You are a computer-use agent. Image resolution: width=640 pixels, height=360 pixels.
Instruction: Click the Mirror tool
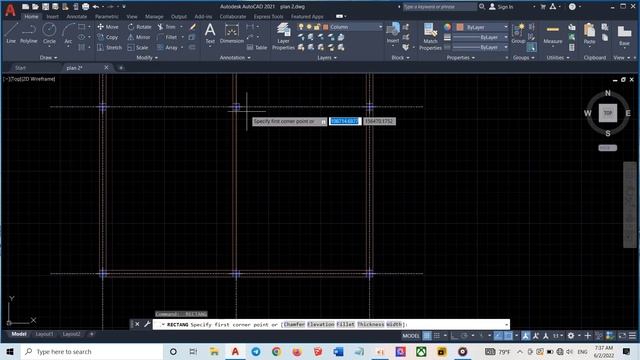coord(139,37)
